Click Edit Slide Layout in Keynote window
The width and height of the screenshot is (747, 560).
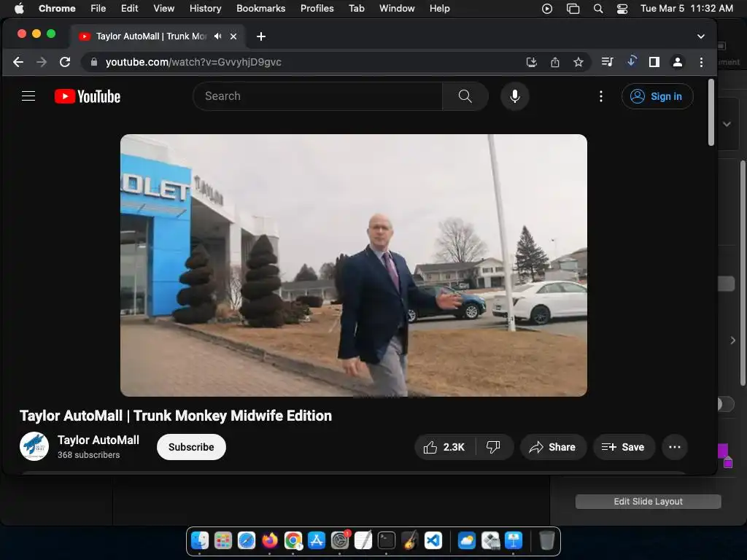[648, 502]
